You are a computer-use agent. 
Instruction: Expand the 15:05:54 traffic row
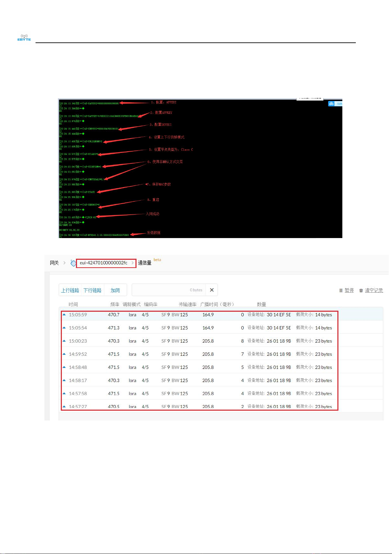(197, 328)
